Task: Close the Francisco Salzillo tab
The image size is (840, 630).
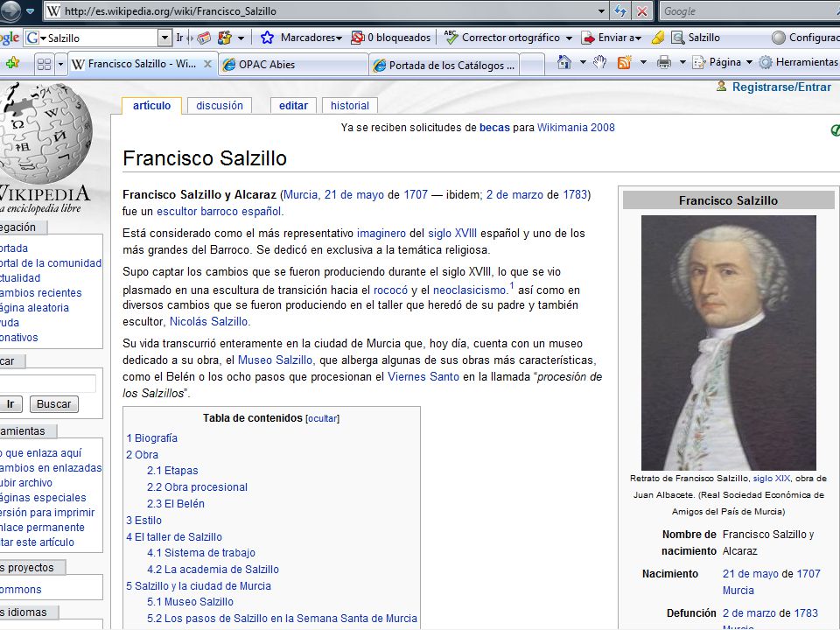Action: [x=208, y=64]
